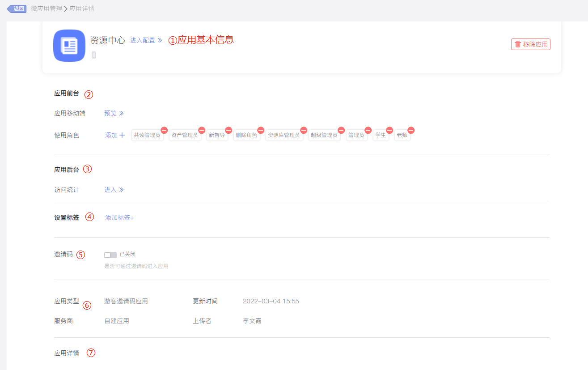This screenshot has width=588, height=370.
Task: Remove the 超级管理员 role tag
Action: (x=341, y=130)
